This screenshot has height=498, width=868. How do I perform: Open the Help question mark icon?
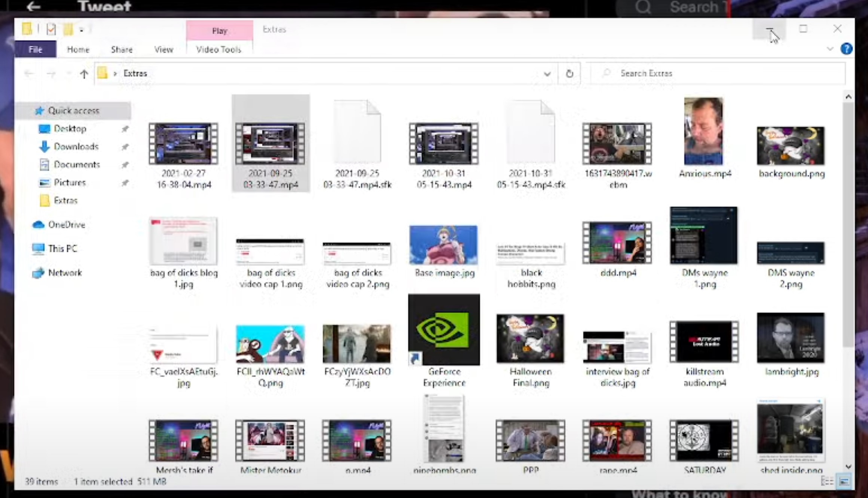click(846, 49)
